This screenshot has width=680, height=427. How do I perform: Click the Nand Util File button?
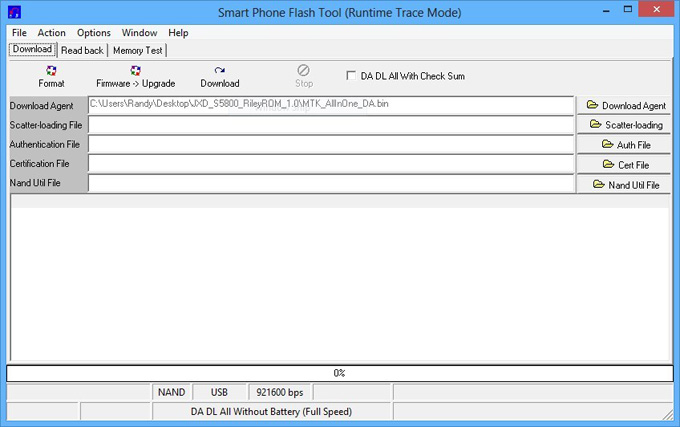(624, 185)
